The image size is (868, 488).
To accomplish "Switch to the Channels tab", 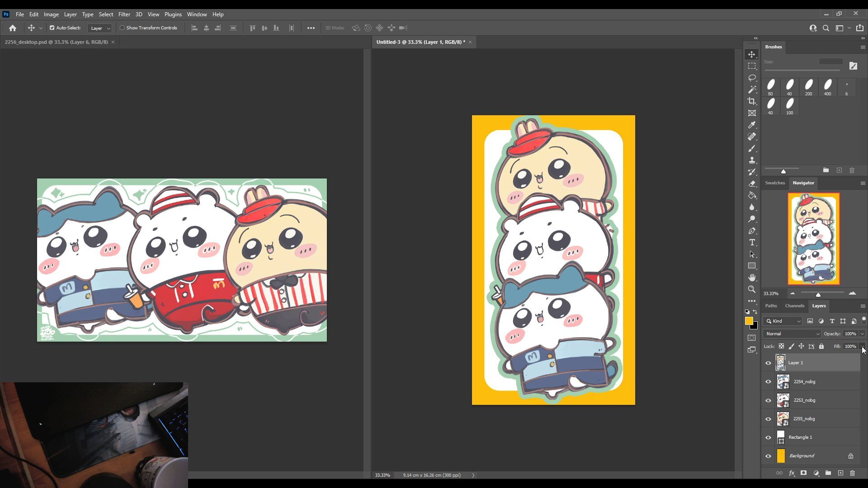I will tap(794, 306).
